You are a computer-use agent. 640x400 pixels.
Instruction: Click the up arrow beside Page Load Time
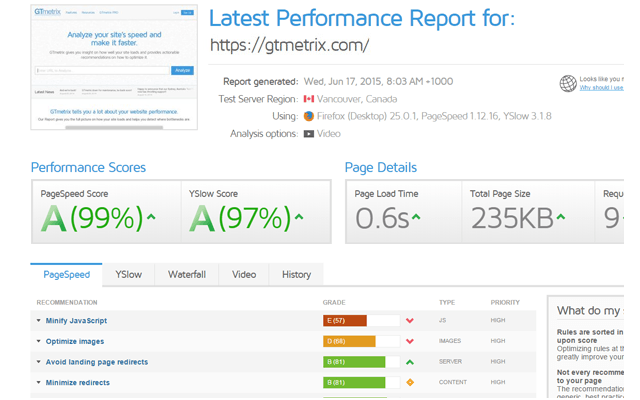tap(416, 217)
